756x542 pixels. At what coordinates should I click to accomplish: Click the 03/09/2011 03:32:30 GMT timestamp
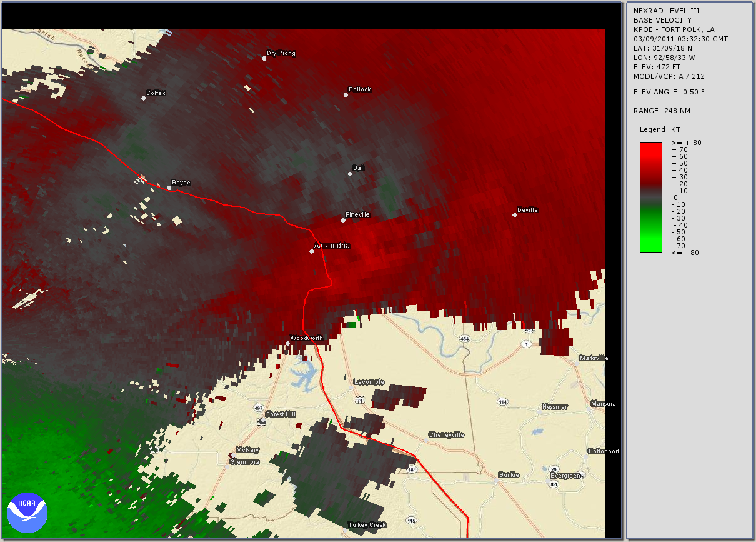(680, 39)
